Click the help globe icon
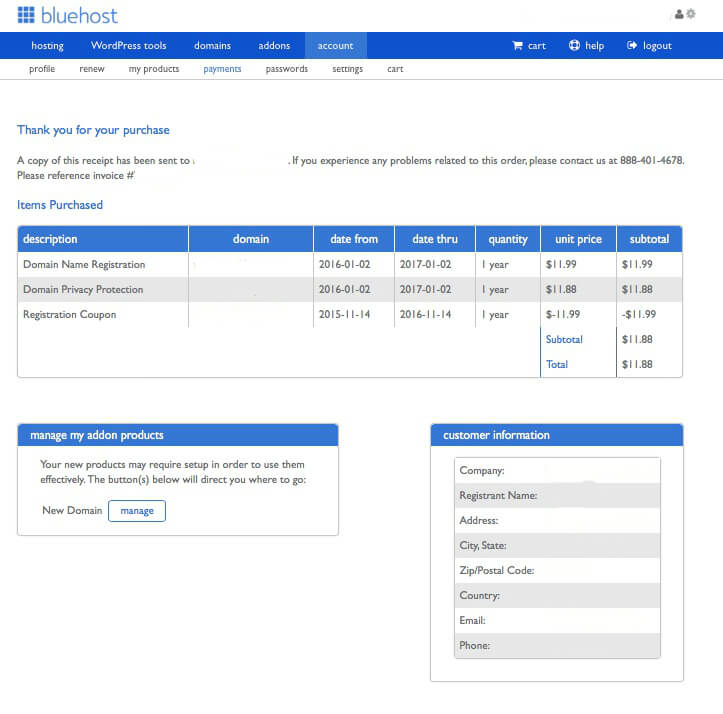 click(x=574, y=46)
